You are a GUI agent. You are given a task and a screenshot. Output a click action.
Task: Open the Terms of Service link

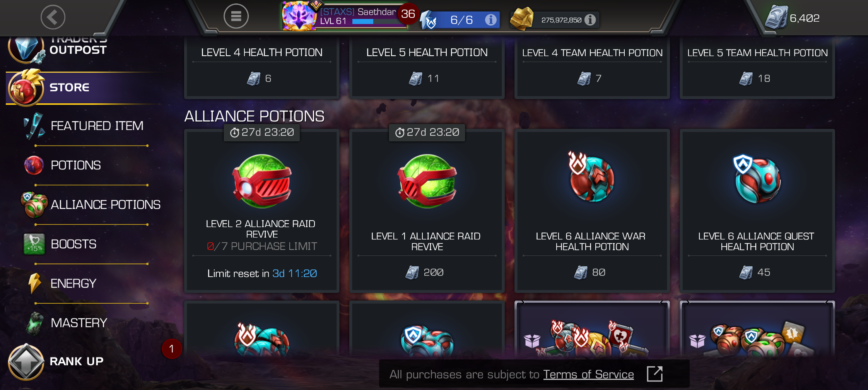coord(588,374)
